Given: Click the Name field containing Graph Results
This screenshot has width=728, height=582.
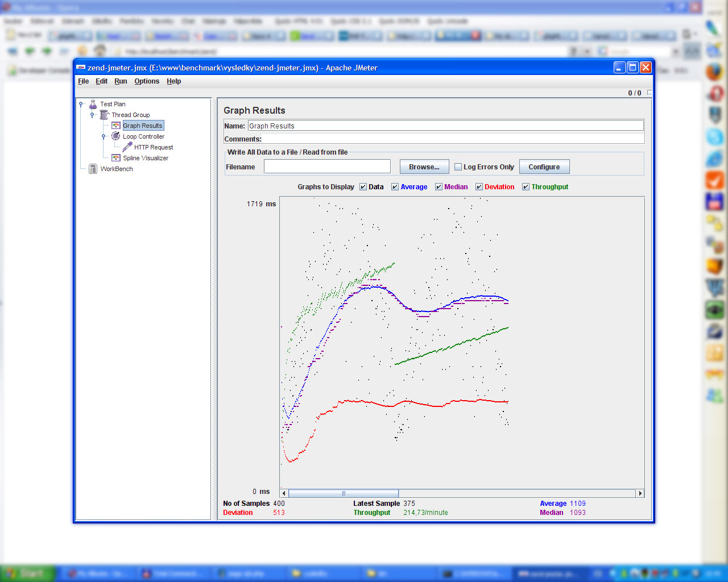Looking at the screenshot, I should [x=446, y=126].
